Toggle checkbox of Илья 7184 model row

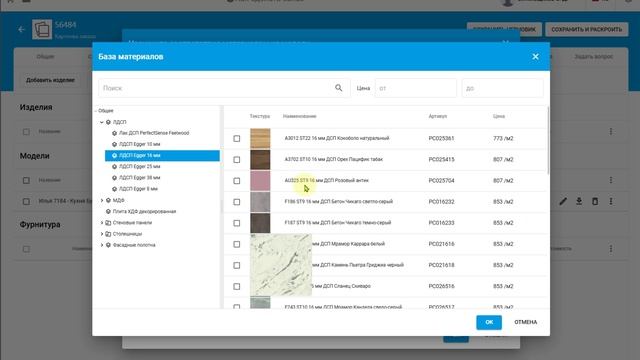coord(26,201)
